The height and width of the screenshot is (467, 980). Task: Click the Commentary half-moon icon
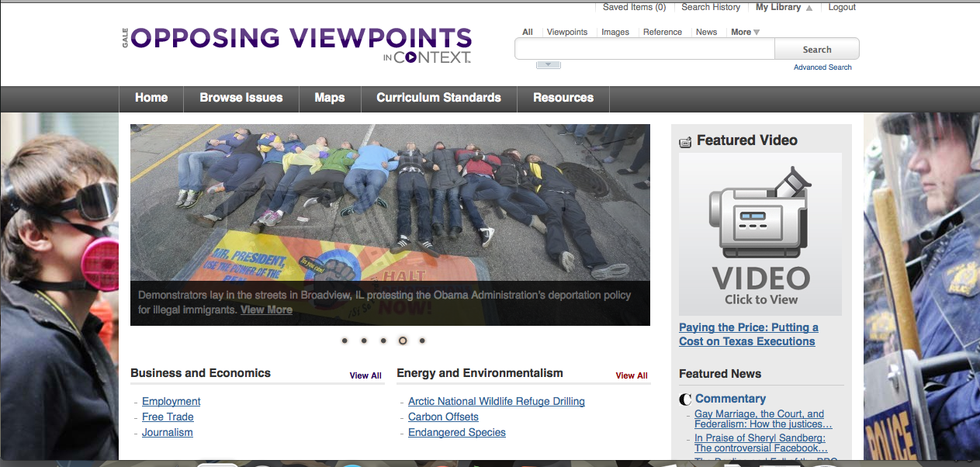coord(685,400)
